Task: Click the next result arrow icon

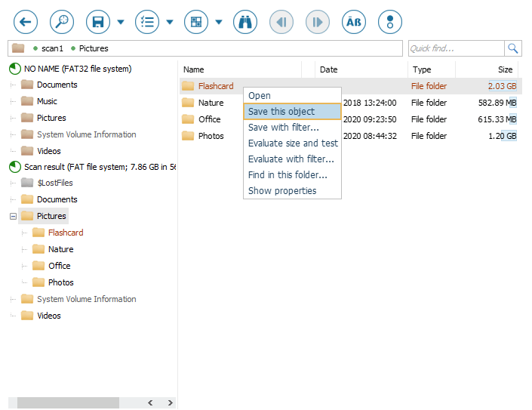Action: 318,22
